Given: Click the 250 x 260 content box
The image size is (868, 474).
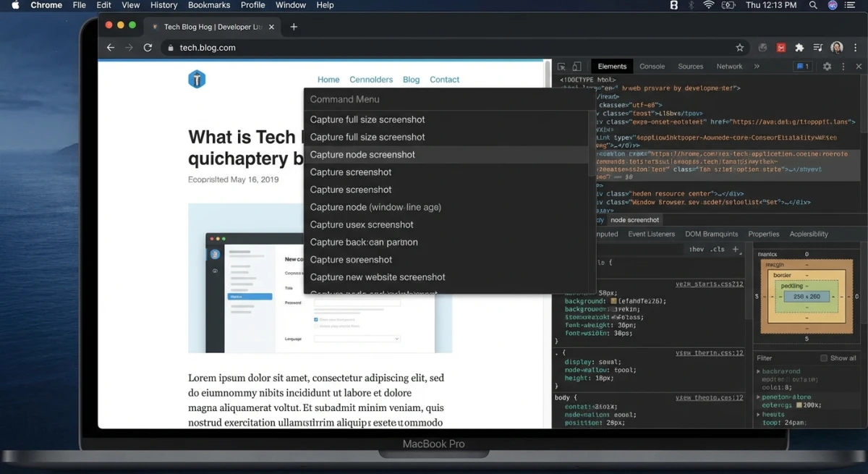Looking at the screenshot, I should (x=807, y=297).
